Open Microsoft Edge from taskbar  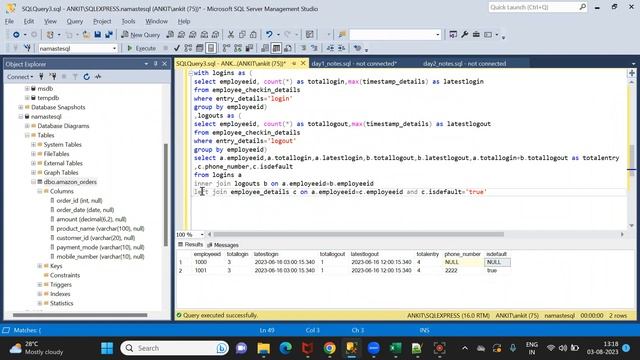pyautogui.click(x=286, y=348)
